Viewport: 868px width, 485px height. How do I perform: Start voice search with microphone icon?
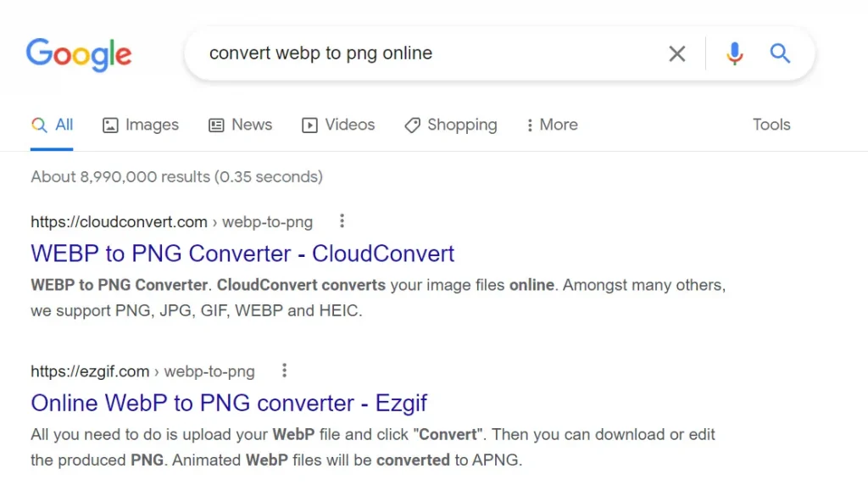tap(734, 54)
